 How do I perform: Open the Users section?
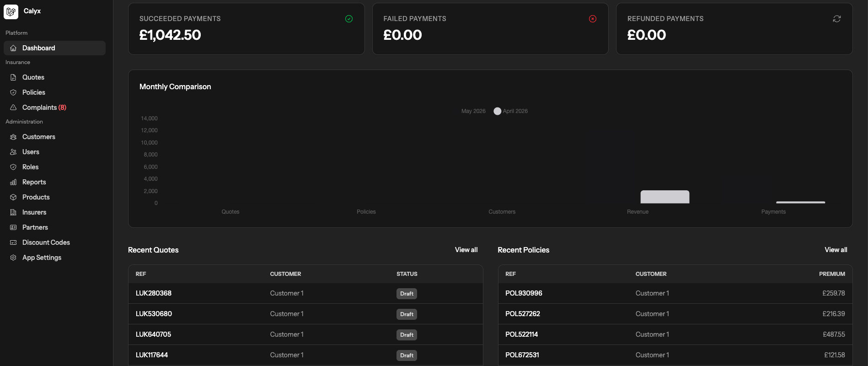pos(54,152)
